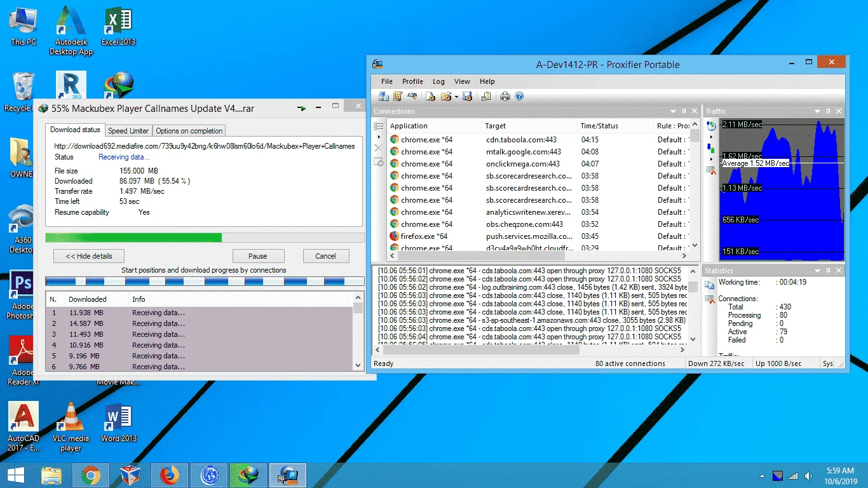868x488 pixels.
Task: Click the clear traffic graph icon
Action: [711, 170]
